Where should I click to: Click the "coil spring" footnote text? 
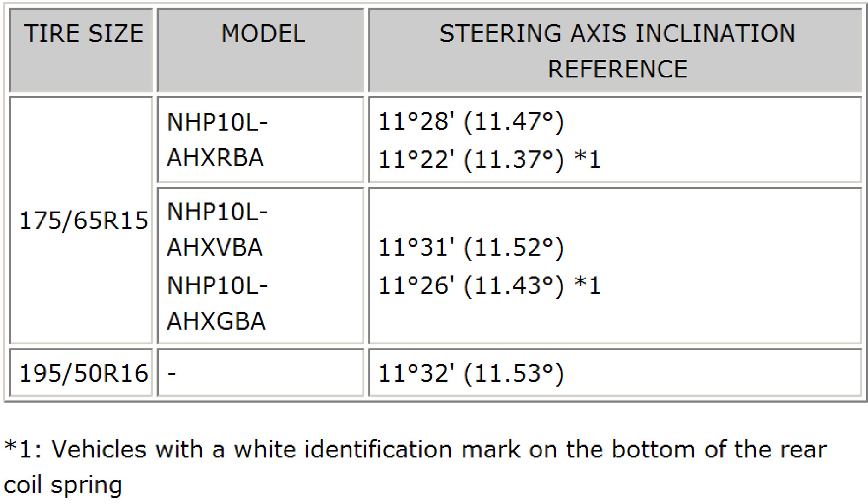pyautogui.click(x=63, y=485)
